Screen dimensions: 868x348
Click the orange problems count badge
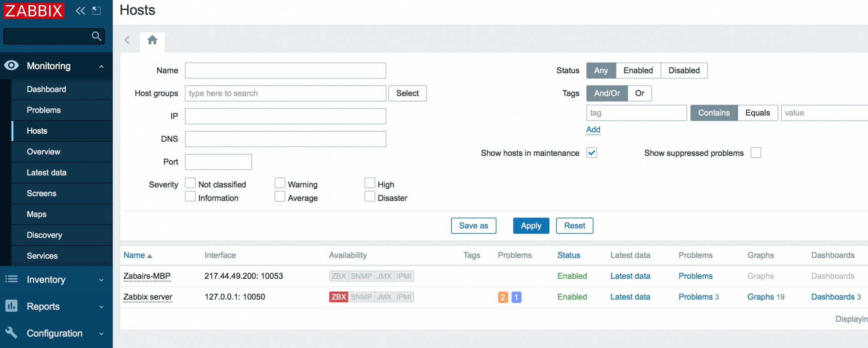click(x=503, y=297)
